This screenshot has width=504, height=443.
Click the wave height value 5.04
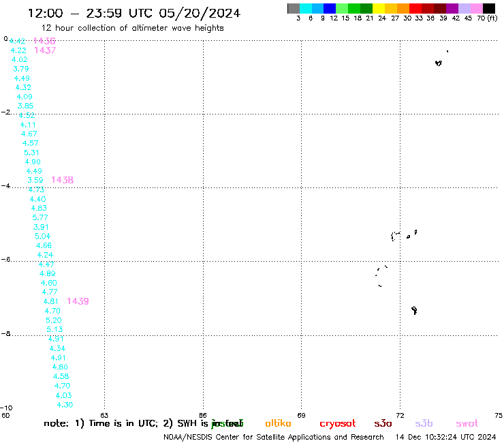point(43,236)
